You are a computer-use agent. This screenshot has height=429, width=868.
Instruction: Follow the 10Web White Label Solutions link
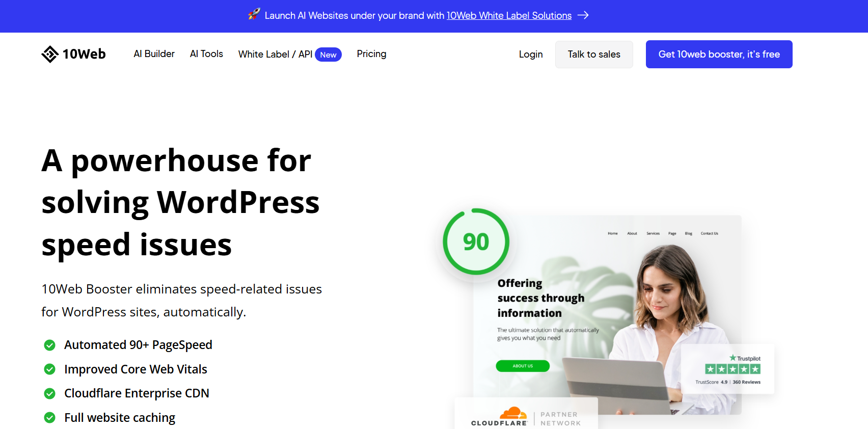(509, 16)
